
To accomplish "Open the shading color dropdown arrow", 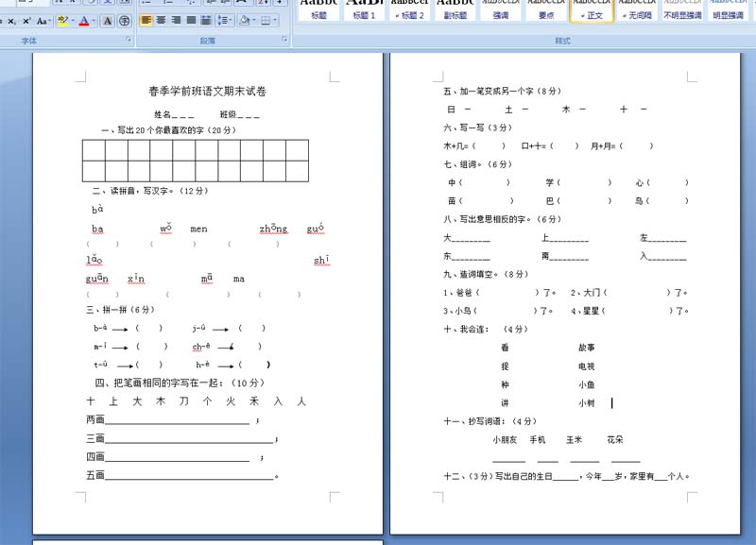I will 254,20.
